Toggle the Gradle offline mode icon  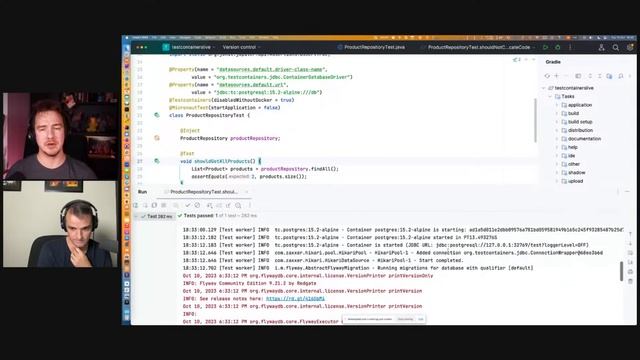[609, 76]
